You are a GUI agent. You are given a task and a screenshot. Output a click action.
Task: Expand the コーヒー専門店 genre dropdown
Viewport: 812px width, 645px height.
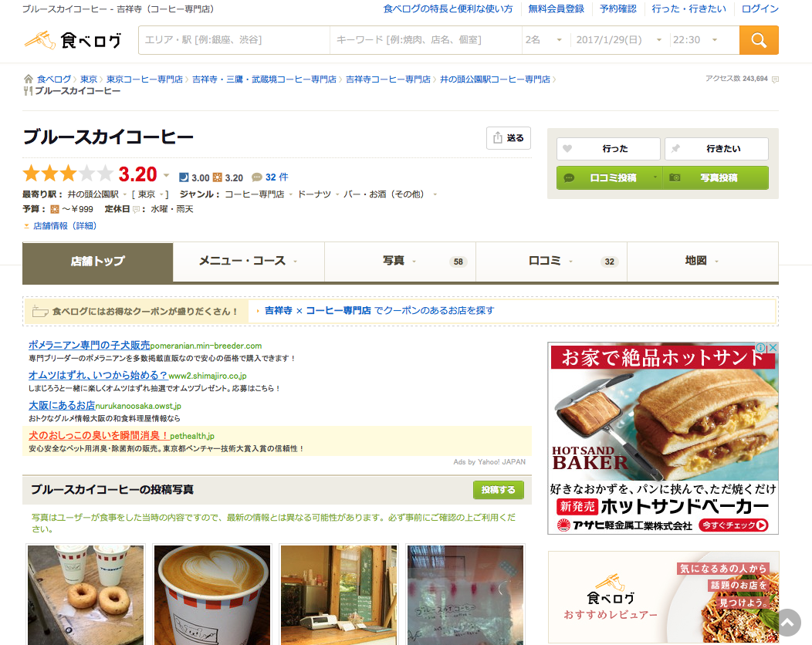(290, 194)
